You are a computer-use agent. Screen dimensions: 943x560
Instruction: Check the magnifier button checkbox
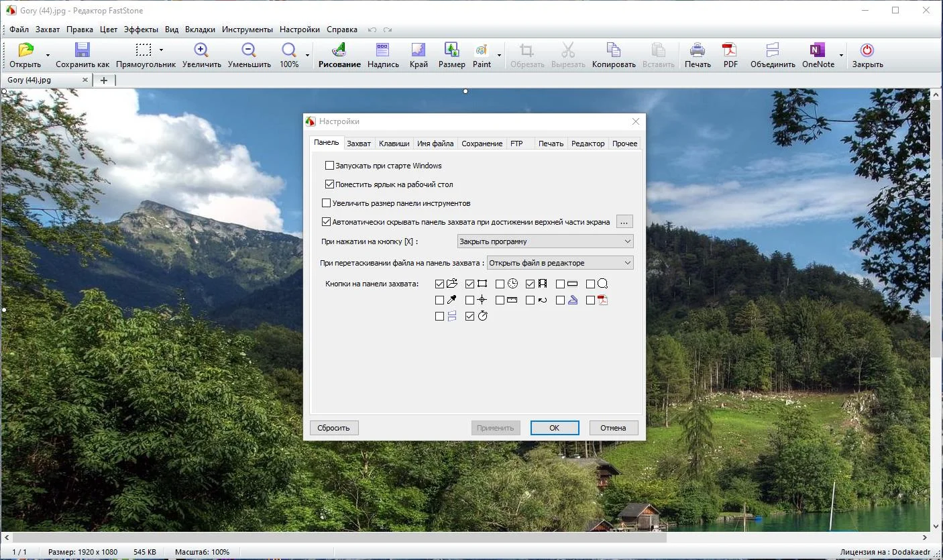pos(590,284)
